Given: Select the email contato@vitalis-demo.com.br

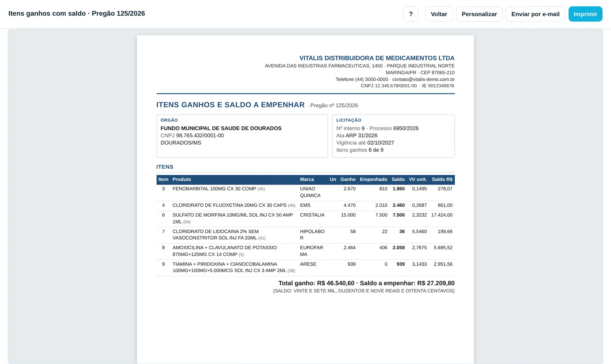Looking at the screenshot, I should (x=423, y=79).
